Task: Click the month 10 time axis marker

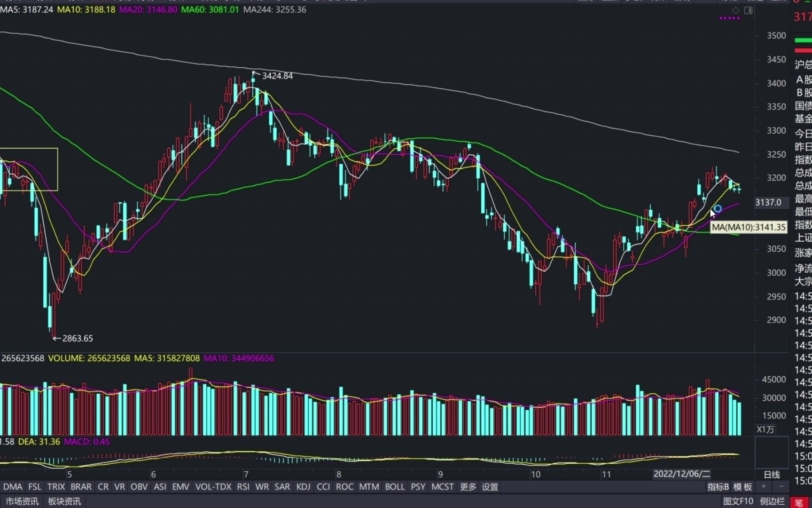Action: point(536,474)
